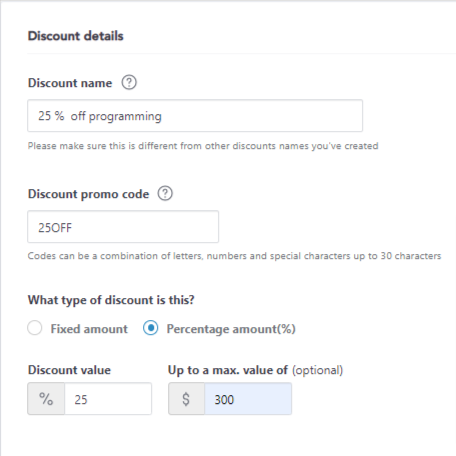456x456 pixels.
Task: Click the "Discount promo code" field label
Action: tap(88, 194)
